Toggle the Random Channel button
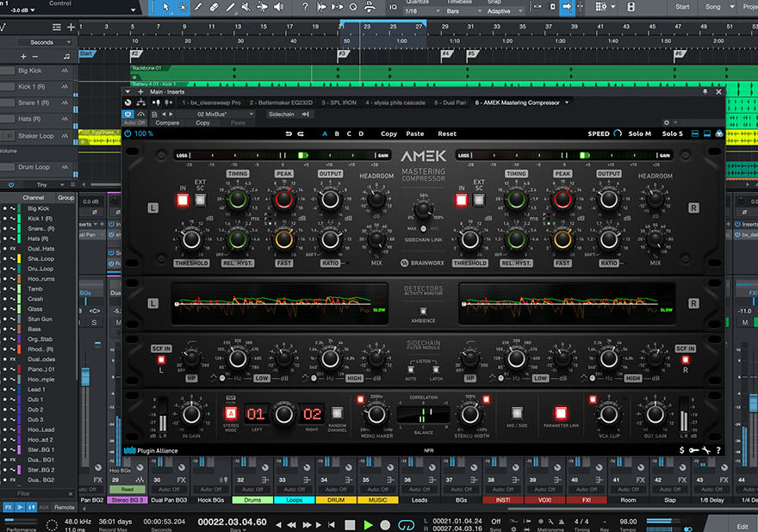 (x=337, y=413)
